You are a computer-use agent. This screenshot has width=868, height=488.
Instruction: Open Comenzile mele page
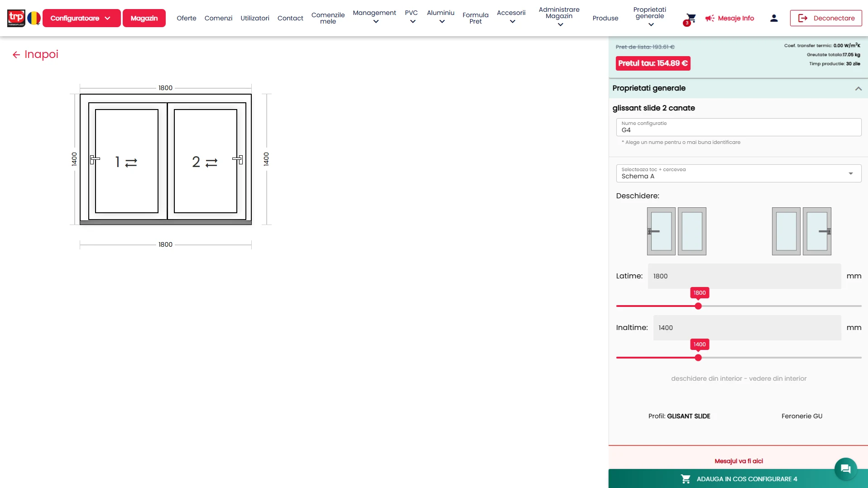pos(328,18)
